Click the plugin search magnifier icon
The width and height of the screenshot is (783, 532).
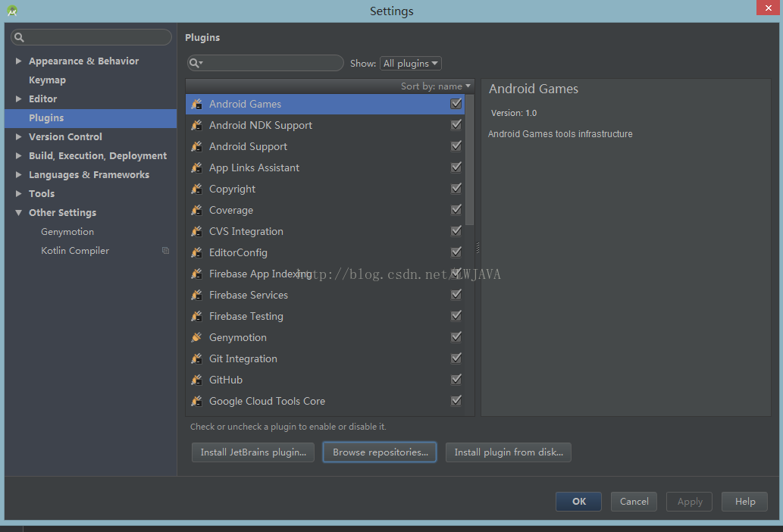tap(196, 63)
